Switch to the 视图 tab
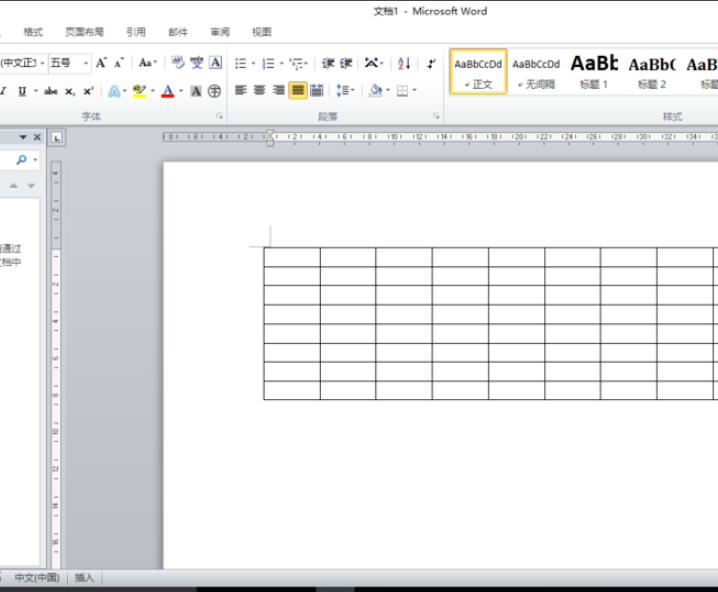Screen dimensions: 718x592 [x=261, y=32]
